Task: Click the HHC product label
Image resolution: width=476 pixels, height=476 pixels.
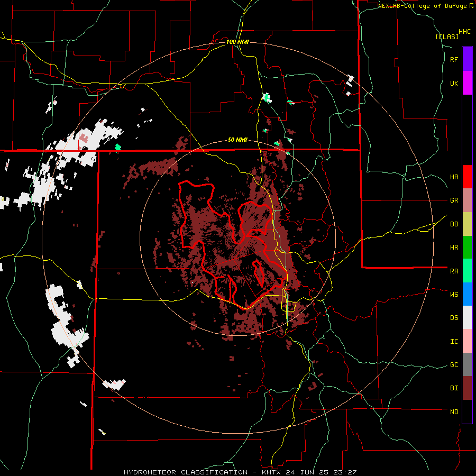Action: coord(465,32)
